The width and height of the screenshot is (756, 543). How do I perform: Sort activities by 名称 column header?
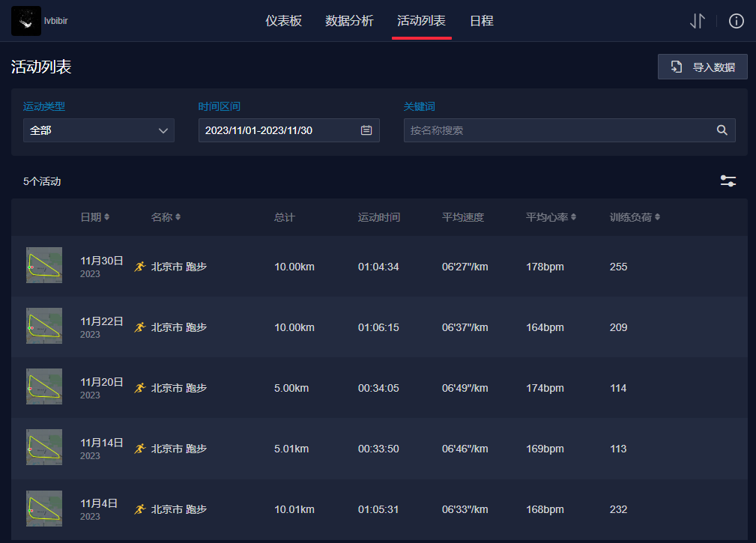click(x=166, y=217)
